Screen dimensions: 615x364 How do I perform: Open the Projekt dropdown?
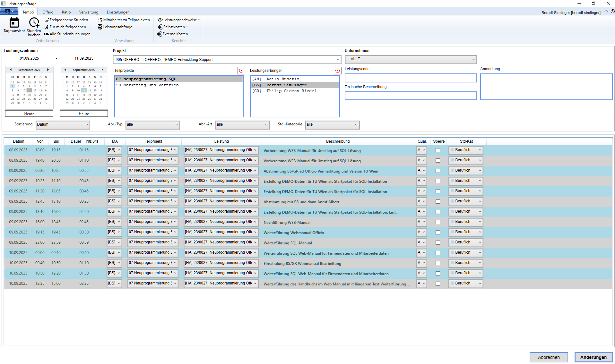click(227, 60)
